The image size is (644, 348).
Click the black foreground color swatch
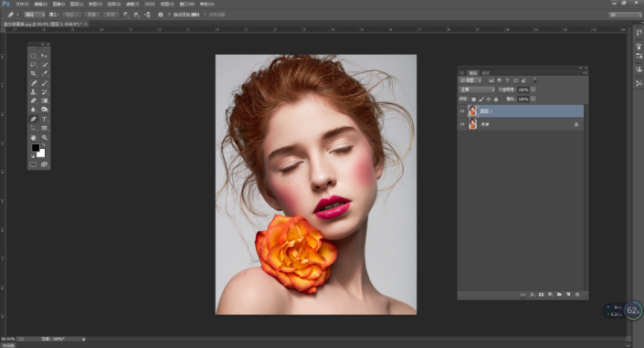pos(36,147)
